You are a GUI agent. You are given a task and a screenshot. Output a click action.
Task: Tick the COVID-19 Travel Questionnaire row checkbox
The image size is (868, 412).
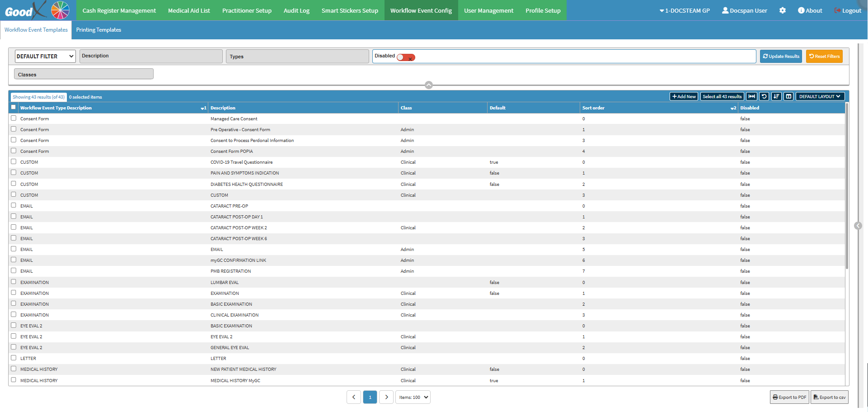point(14,161)
